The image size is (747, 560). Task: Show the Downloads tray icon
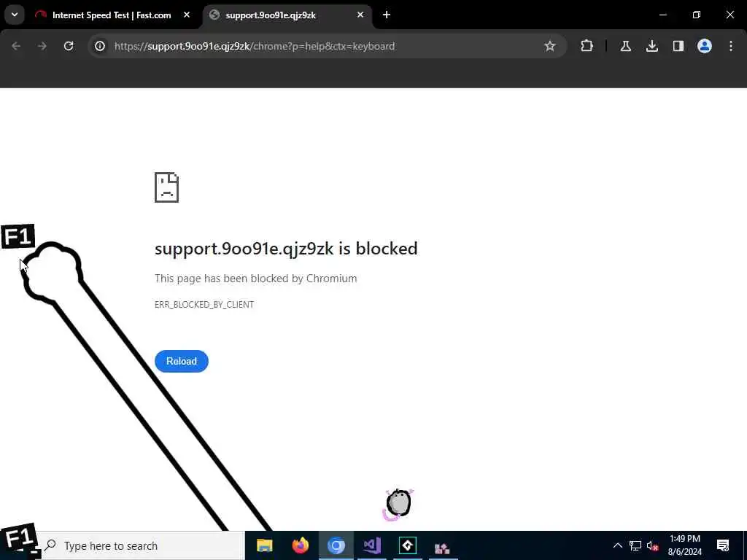pyautogui.click(x=651, y=46)
